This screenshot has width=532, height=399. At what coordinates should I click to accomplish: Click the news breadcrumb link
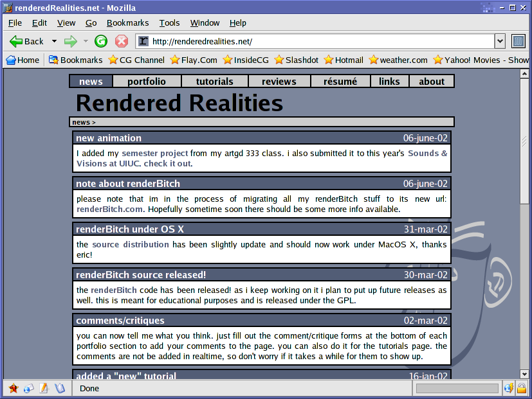(x=81, y=122)
